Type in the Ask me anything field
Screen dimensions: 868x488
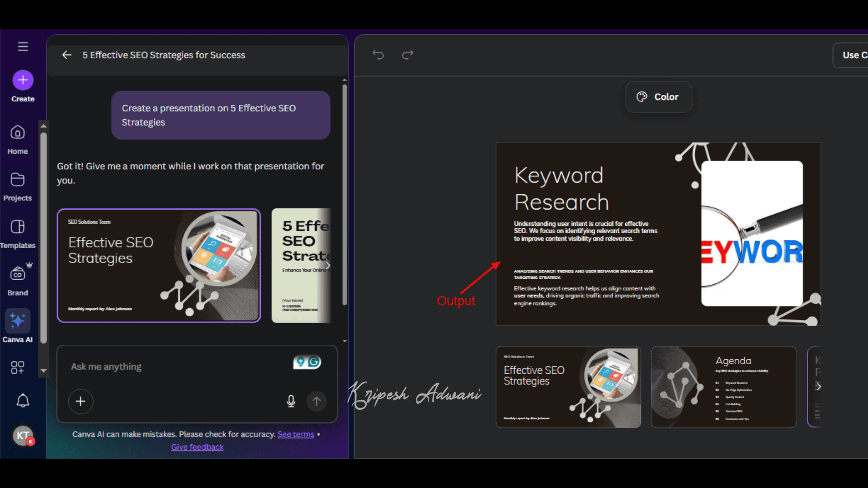pos(176,366)
